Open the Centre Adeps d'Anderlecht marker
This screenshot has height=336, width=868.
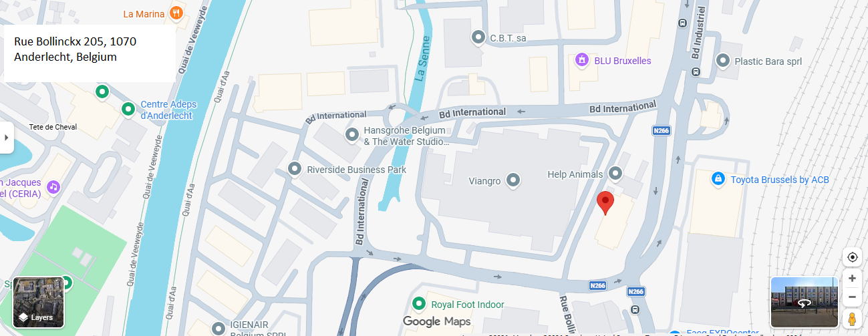click(x=128, y=109)
